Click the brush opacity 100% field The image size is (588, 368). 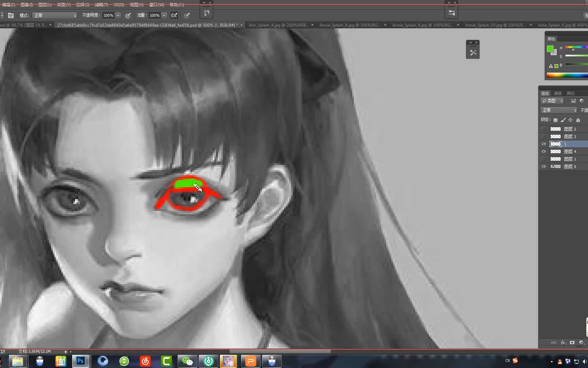click(x=109, y=15)
